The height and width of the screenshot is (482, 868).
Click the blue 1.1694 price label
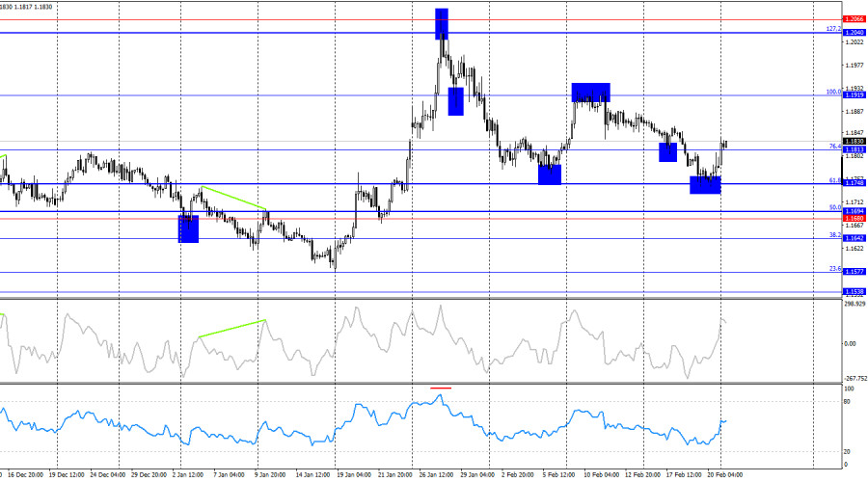click(x=853, y=211)
